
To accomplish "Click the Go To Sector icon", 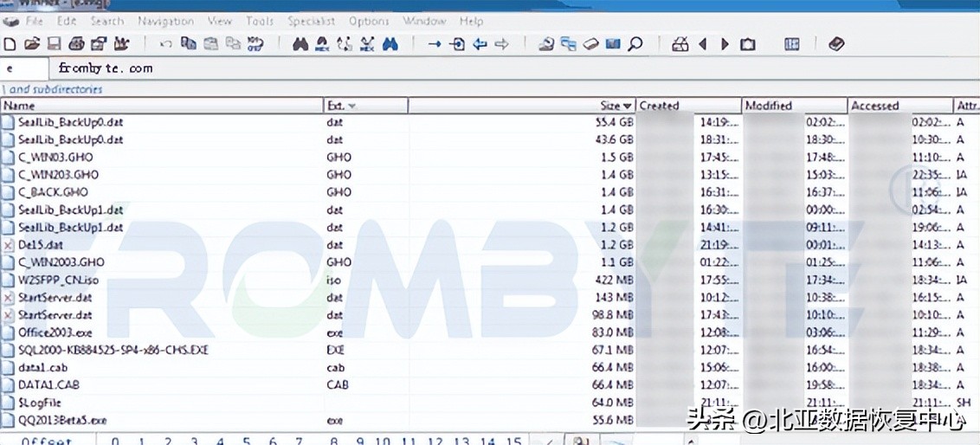I will (457, 44).
